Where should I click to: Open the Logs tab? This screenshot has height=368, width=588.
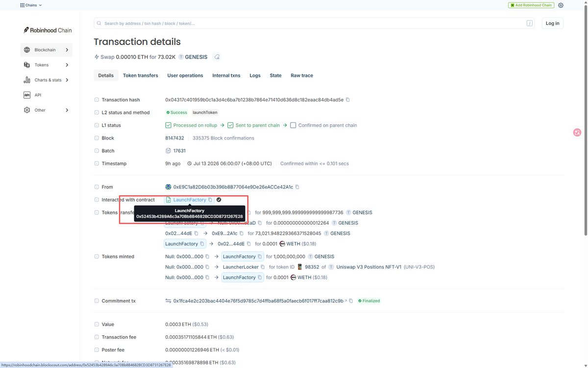[255, 75]
